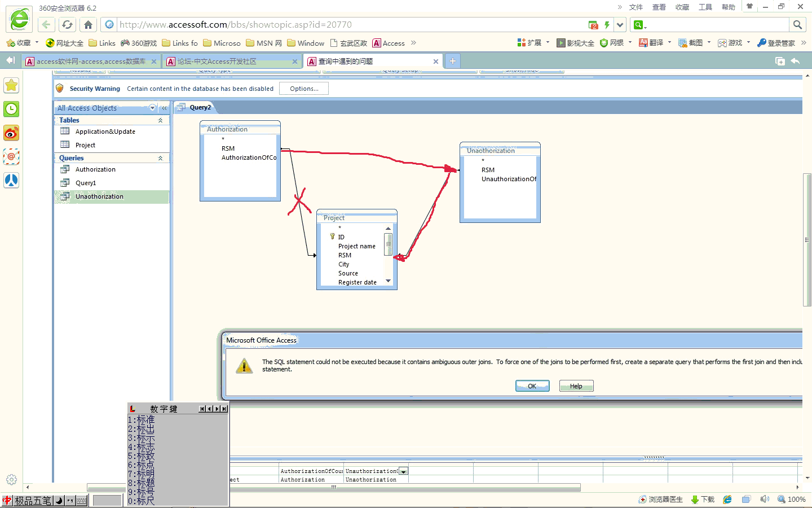
Task: Select the Unaothorization query in the list
Action: point(99,196)
